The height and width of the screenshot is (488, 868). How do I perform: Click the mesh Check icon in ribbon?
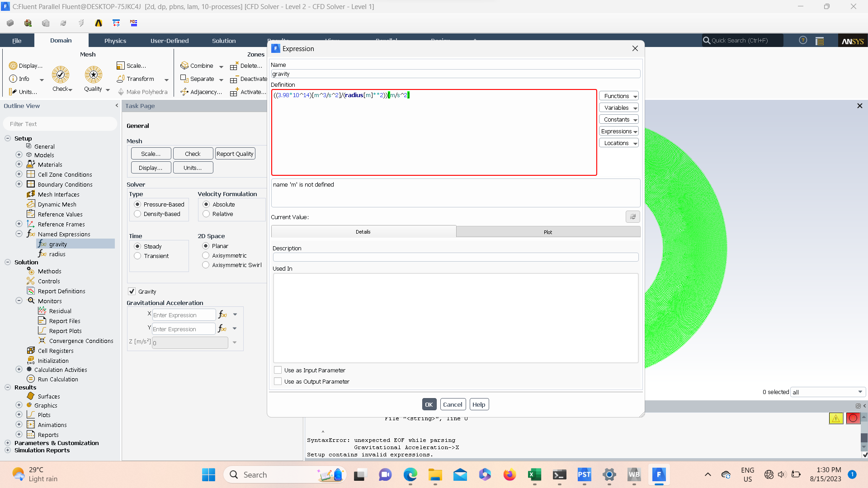pos(61,75)
